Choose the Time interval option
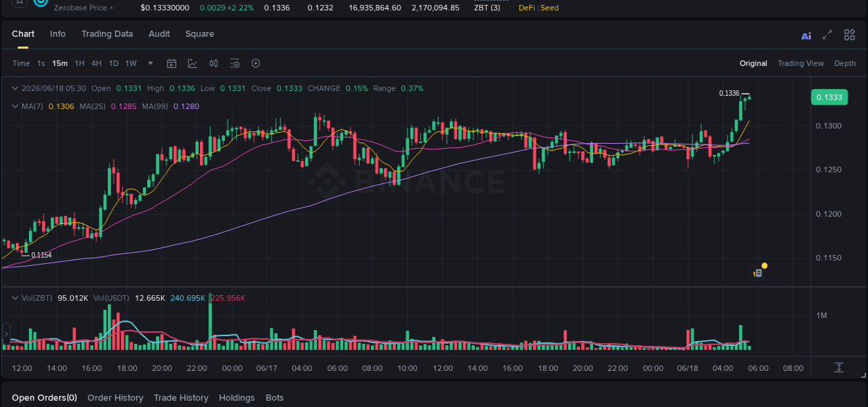868x407 pixels. pyautogui.click(x=21, y=63)
